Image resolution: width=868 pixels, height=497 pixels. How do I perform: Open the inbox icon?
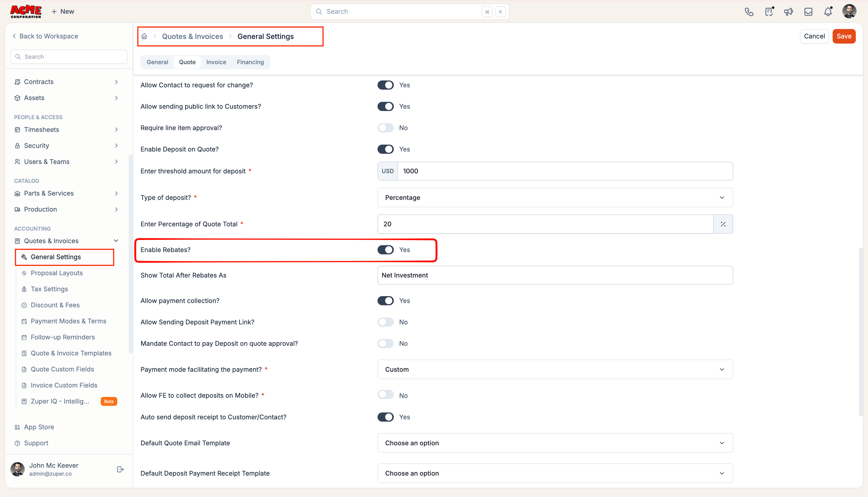tap(808, 12)
